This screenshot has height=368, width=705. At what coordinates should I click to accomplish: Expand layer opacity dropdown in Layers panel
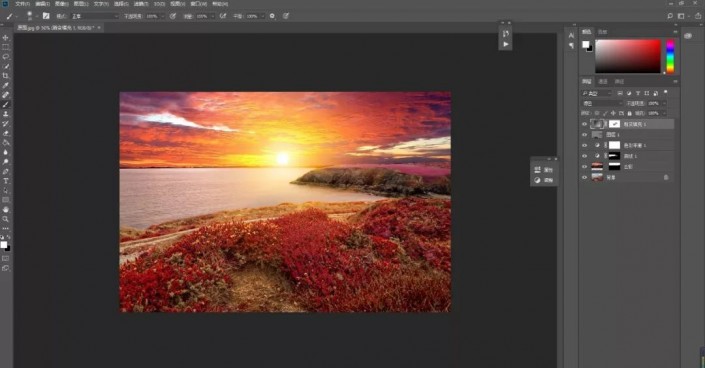[x=665, y=103]
